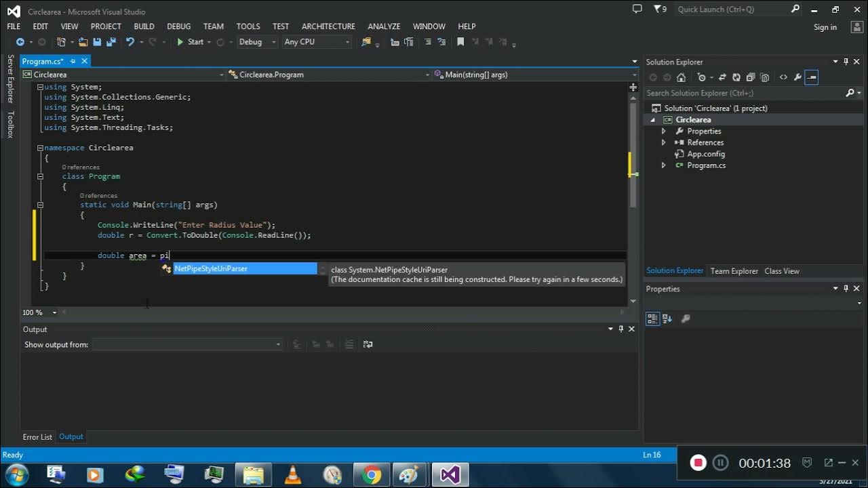
Task: Click the Undo arrow in toolbar
Action: pos(130,42)
